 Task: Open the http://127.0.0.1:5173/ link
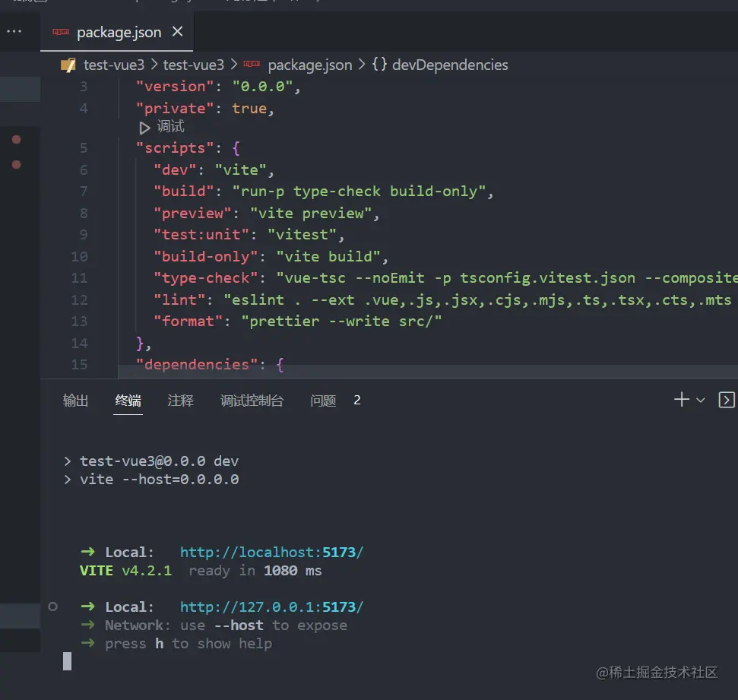(271, 607)
